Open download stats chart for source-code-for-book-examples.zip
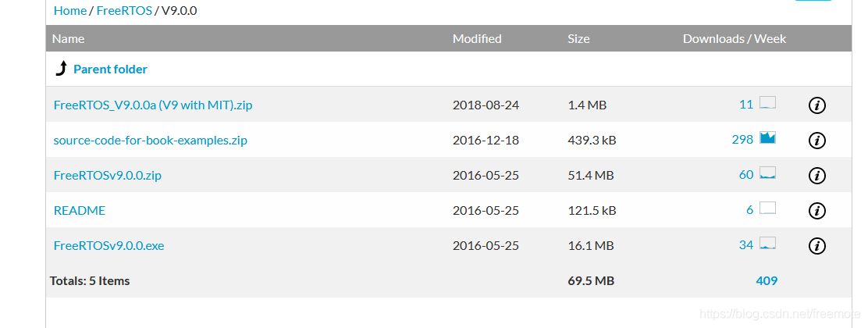 pyautogui.click(x=767, y=139)
